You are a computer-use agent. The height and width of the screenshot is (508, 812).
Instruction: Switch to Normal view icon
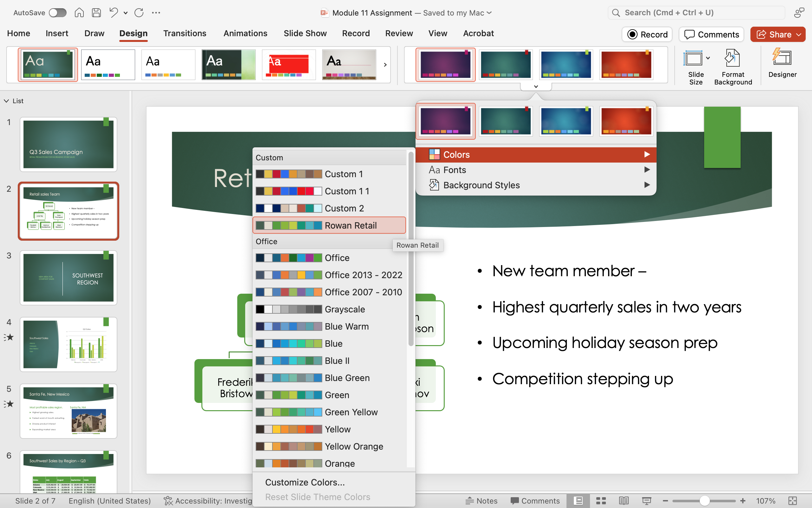(578, 501)
